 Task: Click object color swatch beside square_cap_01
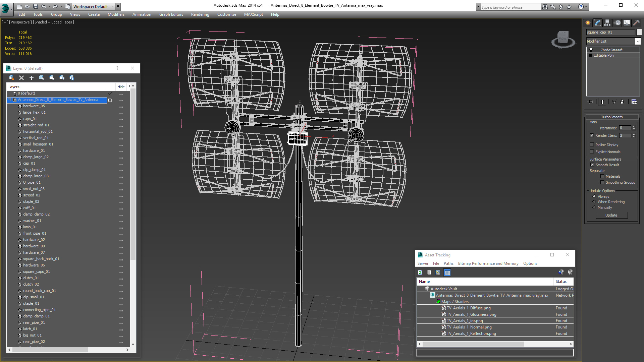[639, 32]
